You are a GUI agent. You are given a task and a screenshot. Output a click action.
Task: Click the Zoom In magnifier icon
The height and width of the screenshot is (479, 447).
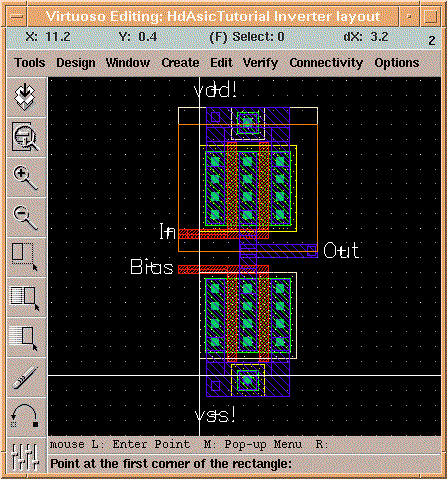point(26,177)
